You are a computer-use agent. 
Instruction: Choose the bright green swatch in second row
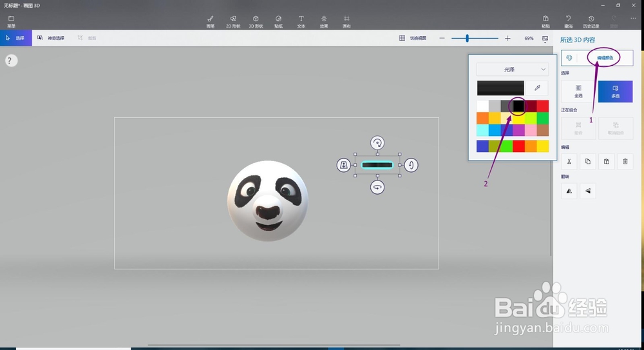point(542,118)
